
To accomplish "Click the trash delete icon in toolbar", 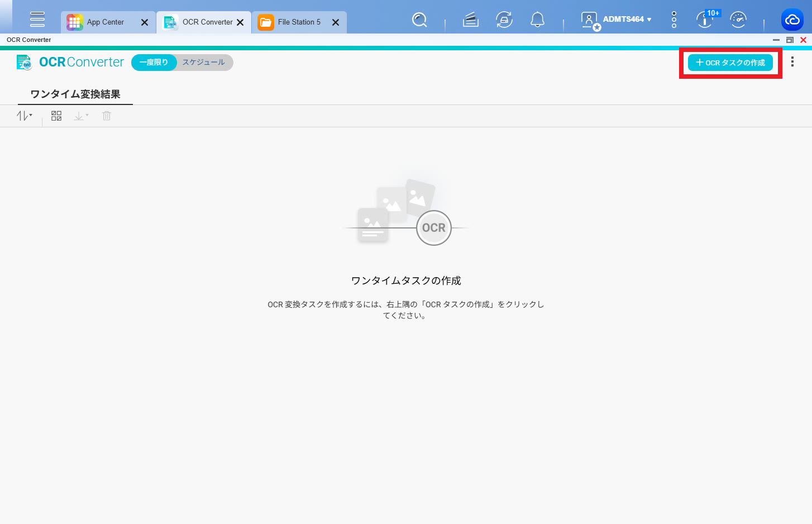I will 107,116.
